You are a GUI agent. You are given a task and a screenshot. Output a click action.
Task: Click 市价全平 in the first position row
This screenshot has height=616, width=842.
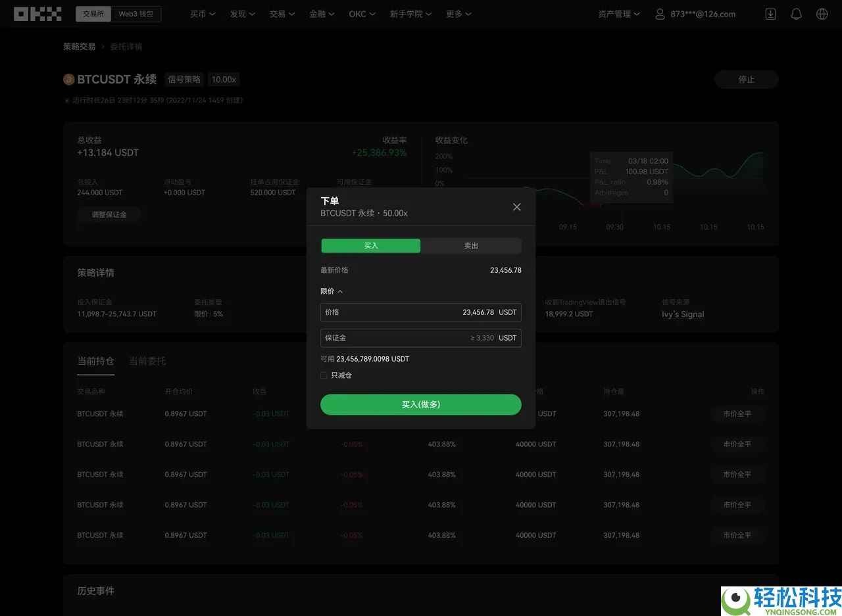[x=737, y=414]
